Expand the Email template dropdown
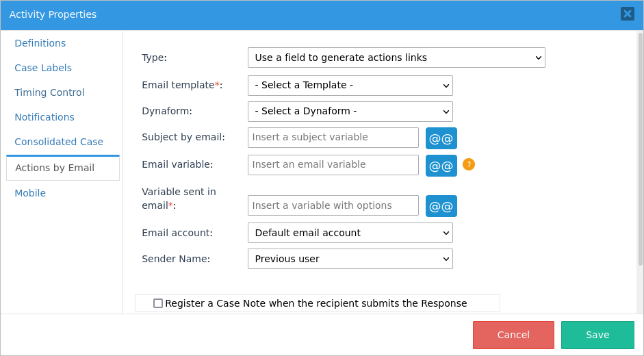 pyautogui.click(x=350, y=86)
